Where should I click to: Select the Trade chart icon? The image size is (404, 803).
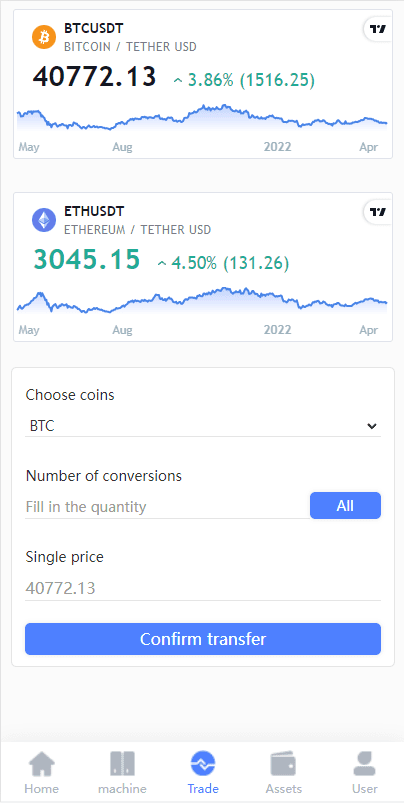203,764
